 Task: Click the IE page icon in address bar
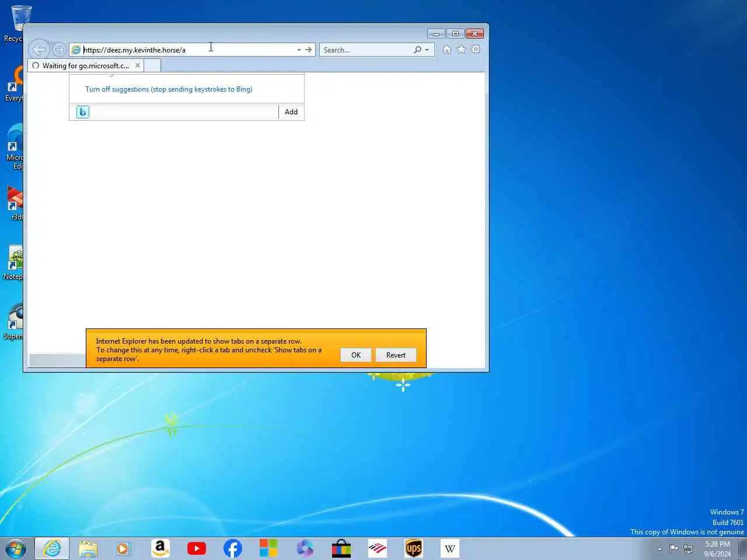76,50
